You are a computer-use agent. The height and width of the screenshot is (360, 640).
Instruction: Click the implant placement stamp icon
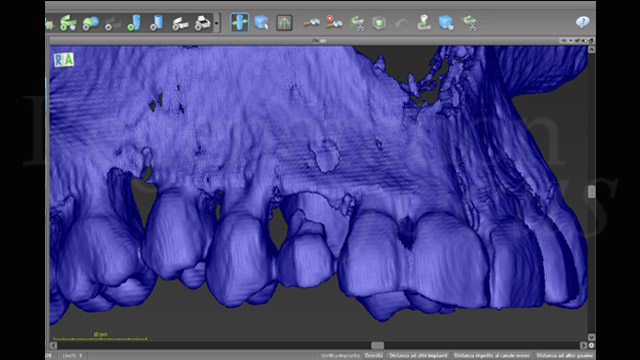tap(424, 22)
